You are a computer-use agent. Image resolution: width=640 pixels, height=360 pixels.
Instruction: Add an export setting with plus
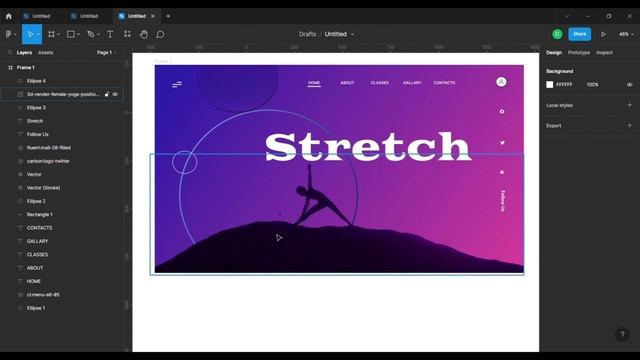tap(629, 125)
